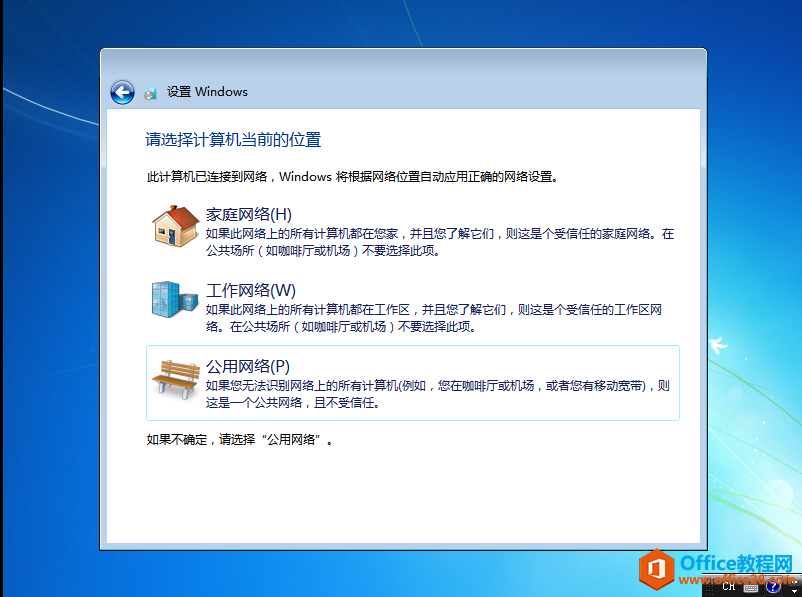This screenshot has height=597, width=802.
Task: Choose the 工作网络(W) title link
Action: 251,290
